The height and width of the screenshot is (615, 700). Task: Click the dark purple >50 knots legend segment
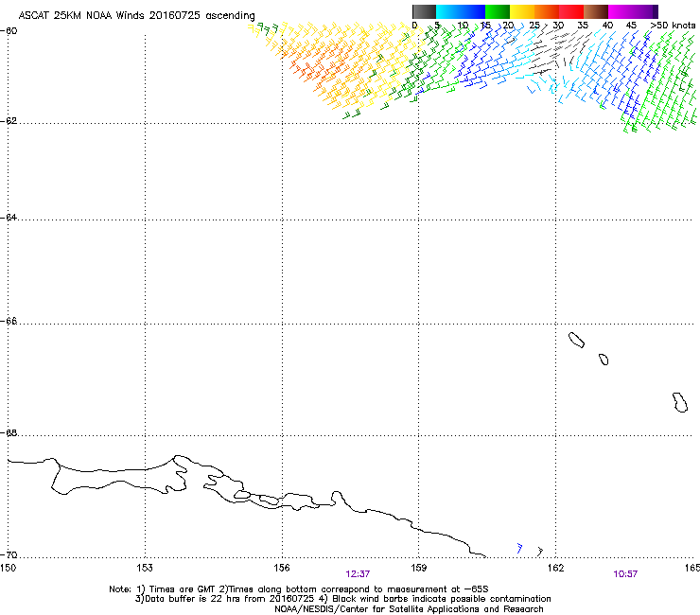click(656, 11)
